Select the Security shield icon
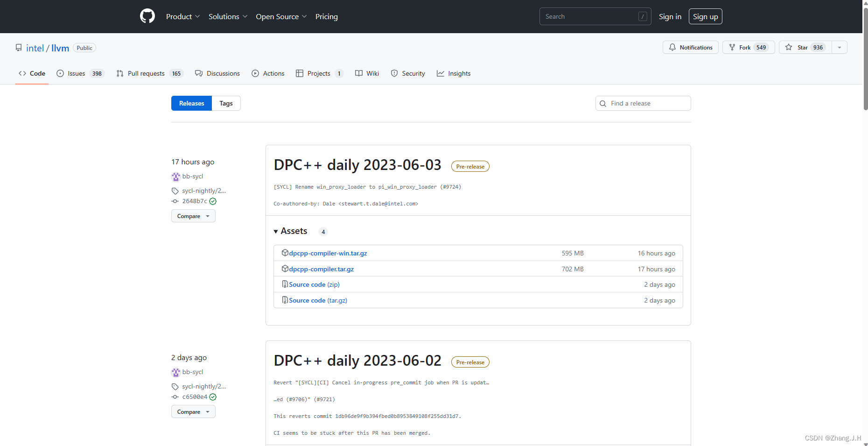 tap(393, 73)
